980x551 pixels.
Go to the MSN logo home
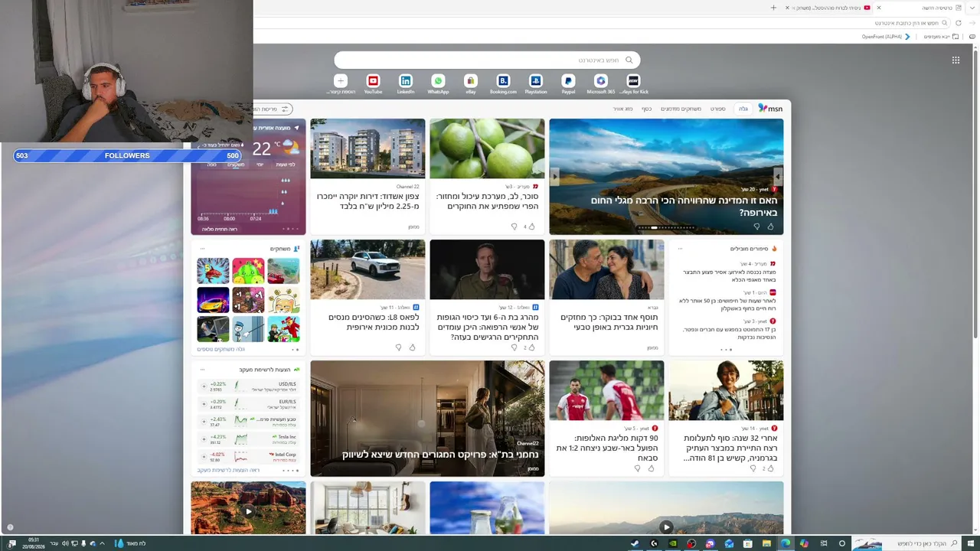click(x=770, y=109)
